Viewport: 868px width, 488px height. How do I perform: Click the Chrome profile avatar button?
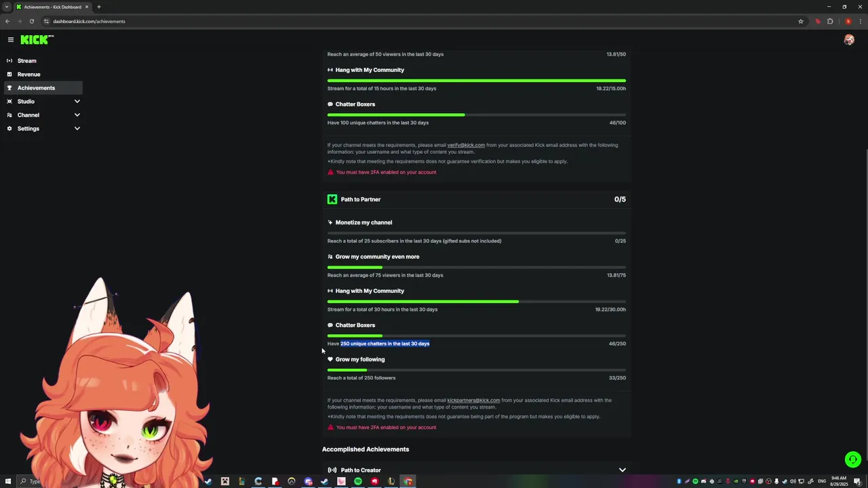(848, 21)
